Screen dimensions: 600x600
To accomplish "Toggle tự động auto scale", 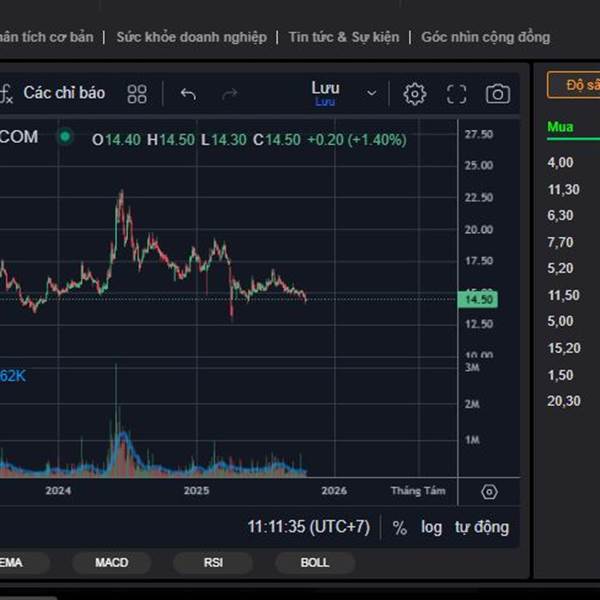I will tap(482, 527).
